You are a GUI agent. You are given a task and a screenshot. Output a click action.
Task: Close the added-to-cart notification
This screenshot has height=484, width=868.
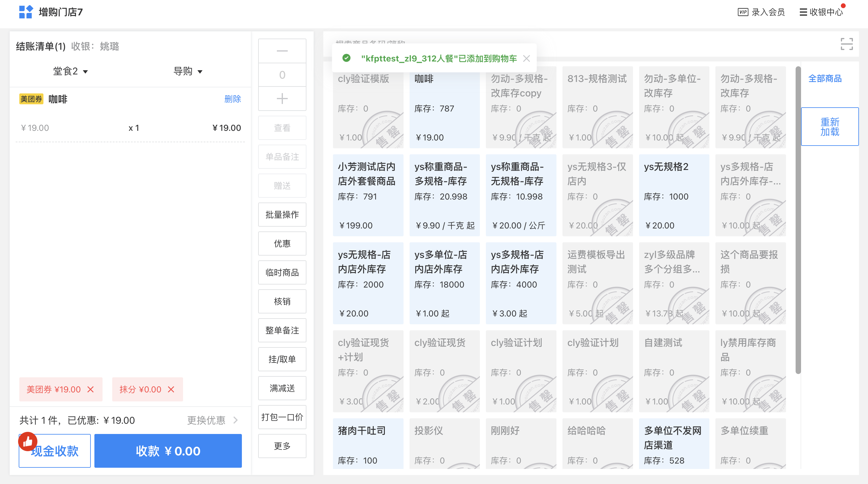(526, 58)
